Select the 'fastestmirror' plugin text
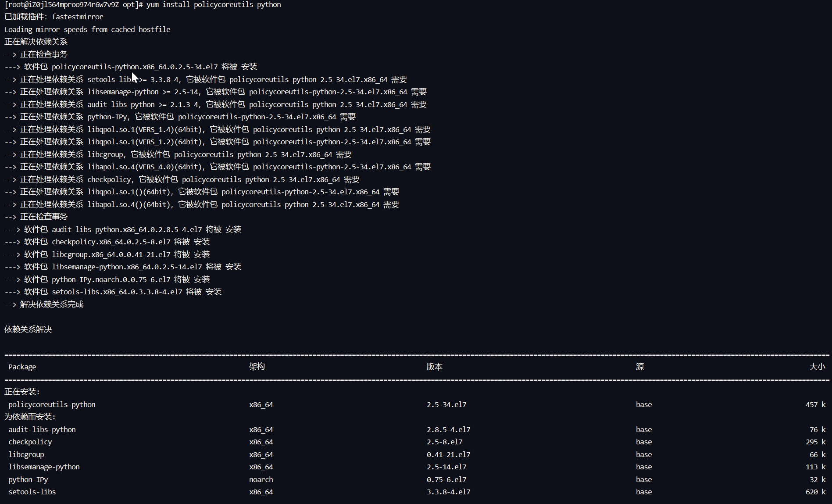This screenshot has width=832, height=504. 78,17
